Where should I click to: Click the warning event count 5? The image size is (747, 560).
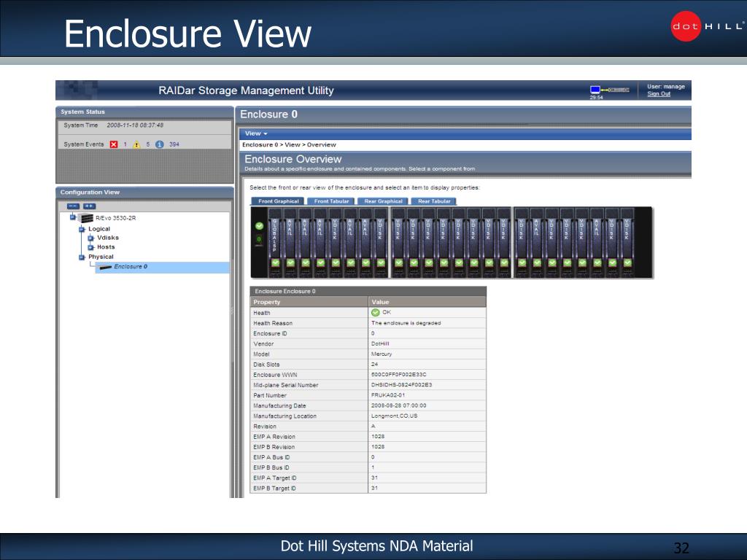148,144
